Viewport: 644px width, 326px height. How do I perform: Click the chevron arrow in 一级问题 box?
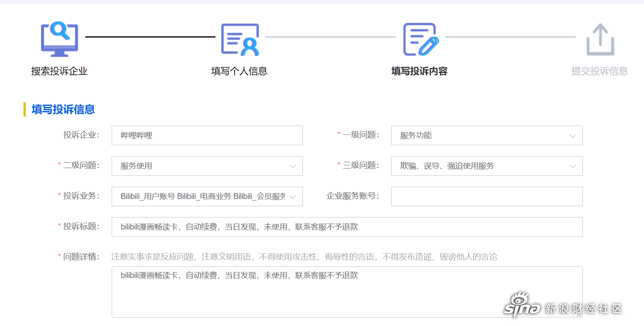tap(572, 136)
